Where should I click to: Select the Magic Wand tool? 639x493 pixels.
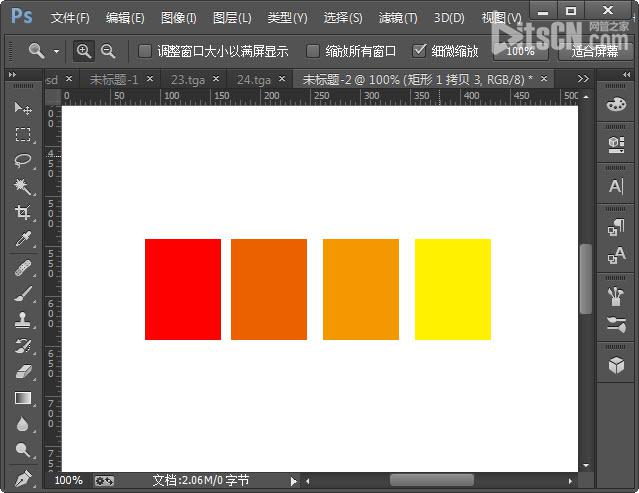(x=23, y=187)
